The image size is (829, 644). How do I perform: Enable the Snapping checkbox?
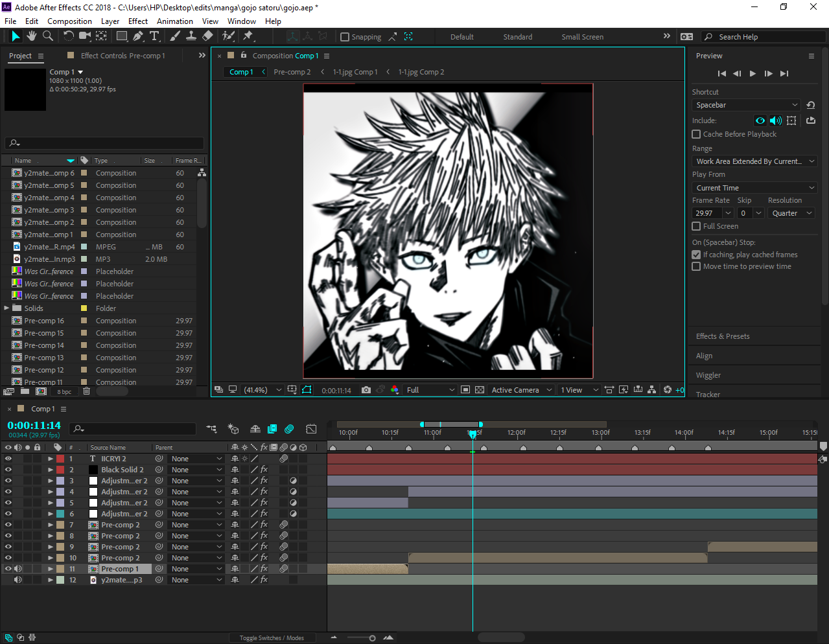(345, 37)
